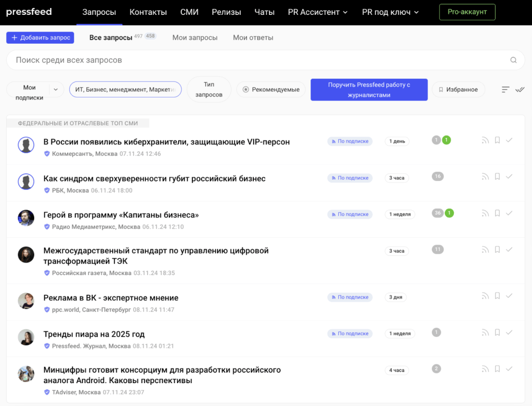The image size is (532, 406).
Task: Subscribe via RSS icon on РБК request
Action: coord(485,177)
